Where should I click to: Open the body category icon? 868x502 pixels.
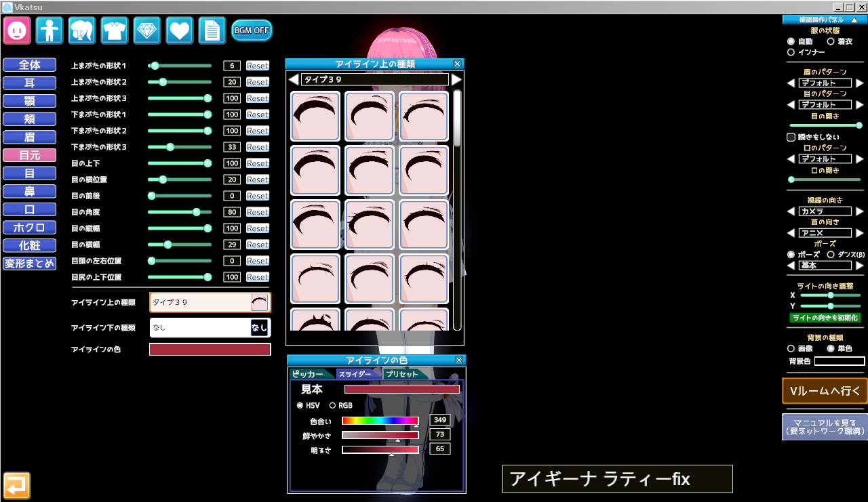[50, 30]
